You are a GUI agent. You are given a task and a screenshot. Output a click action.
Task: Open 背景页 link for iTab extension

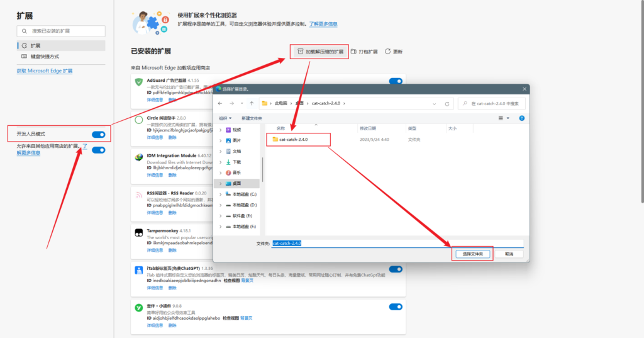point(247,281)
